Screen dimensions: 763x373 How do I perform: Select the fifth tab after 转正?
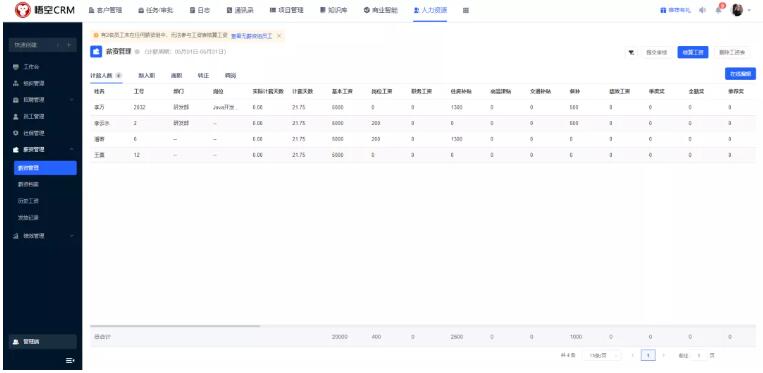tap(230, 75)
